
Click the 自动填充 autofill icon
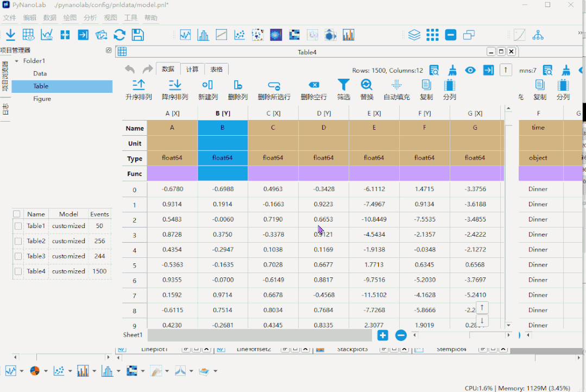coord(396,90)
